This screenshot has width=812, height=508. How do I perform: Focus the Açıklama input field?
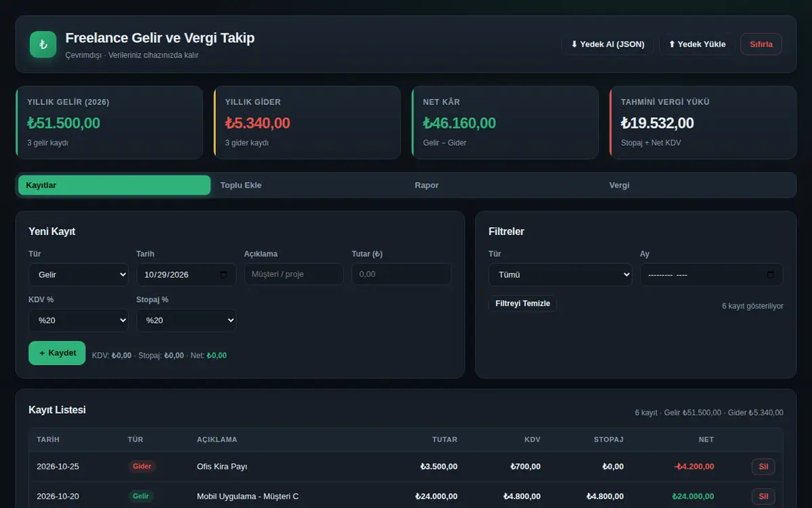click(x=294, y=274)
